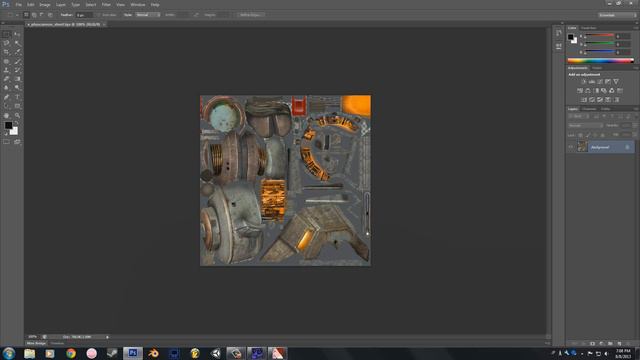
Task: Select the Move tool
Action: [17, 34]
